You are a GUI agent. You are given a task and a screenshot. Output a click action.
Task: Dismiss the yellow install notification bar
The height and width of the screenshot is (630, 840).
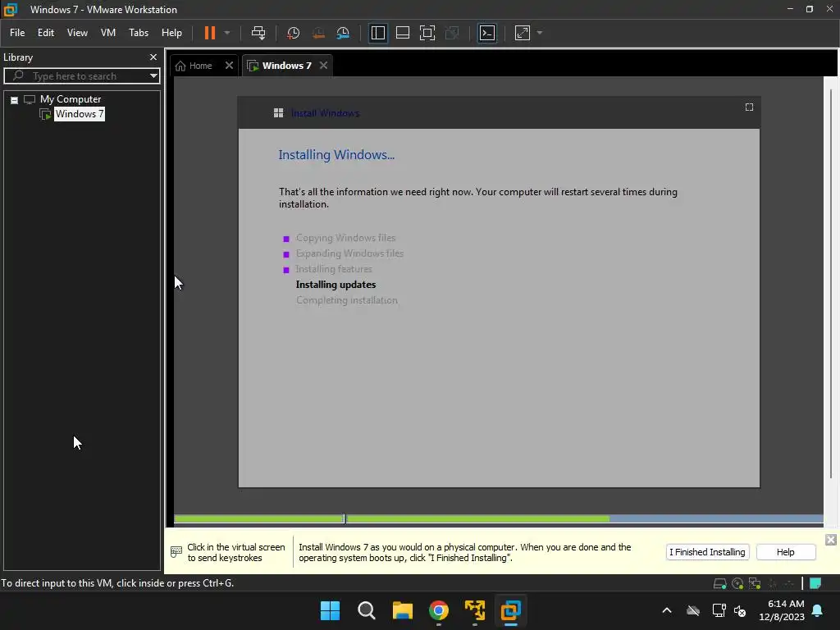(x=830, y=540)
